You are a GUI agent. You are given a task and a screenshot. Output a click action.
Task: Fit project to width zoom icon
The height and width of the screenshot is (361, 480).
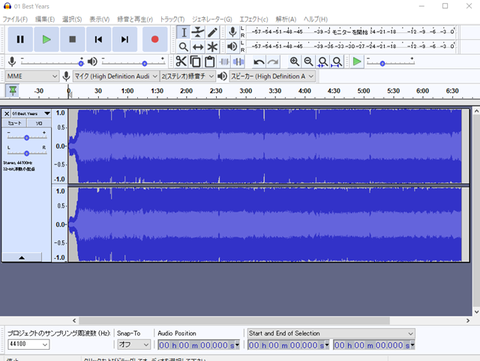pos(337,62)
